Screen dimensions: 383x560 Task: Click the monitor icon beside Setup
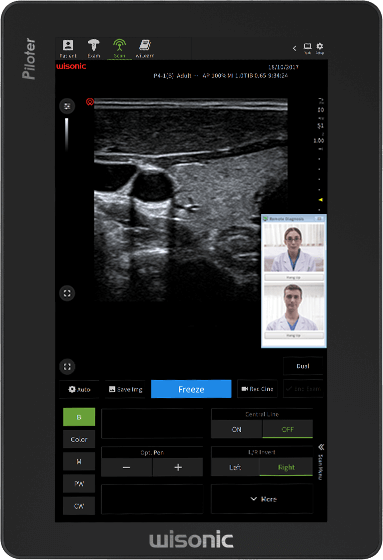click(x=307, y=48)
